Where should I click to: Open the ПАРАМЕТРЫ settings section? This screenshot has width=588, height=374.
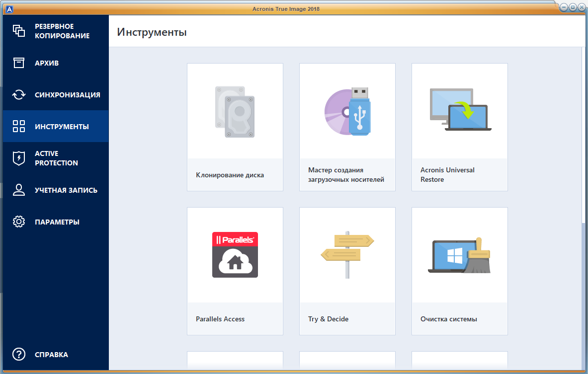coord(57,222)
